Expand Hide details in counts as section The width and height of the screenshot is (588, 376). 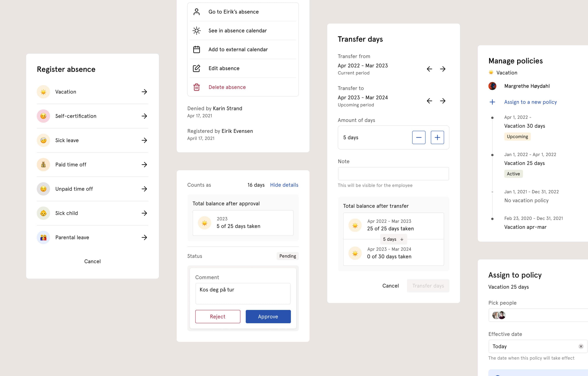[x=284, y=185]
